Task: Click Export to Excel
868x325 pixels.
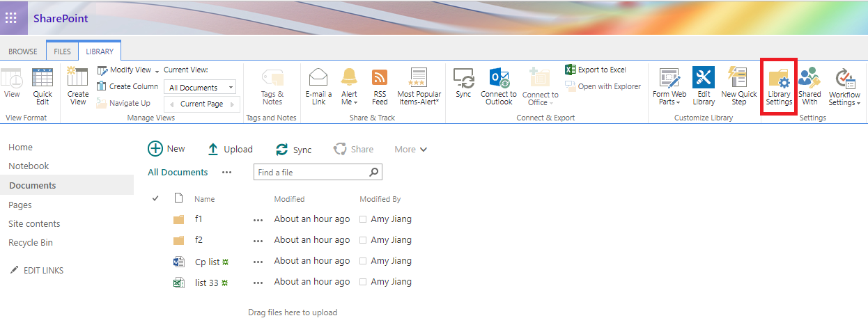Action: [x=596, y=70]
